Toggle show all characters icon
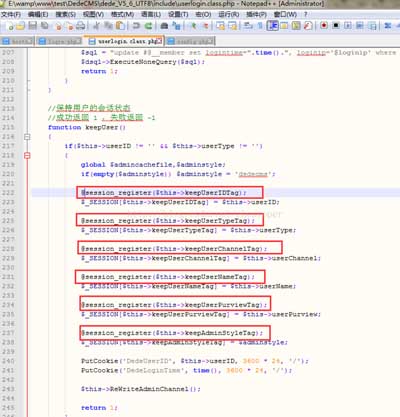This screenshot has height=417, width=400. coord(260,26)
